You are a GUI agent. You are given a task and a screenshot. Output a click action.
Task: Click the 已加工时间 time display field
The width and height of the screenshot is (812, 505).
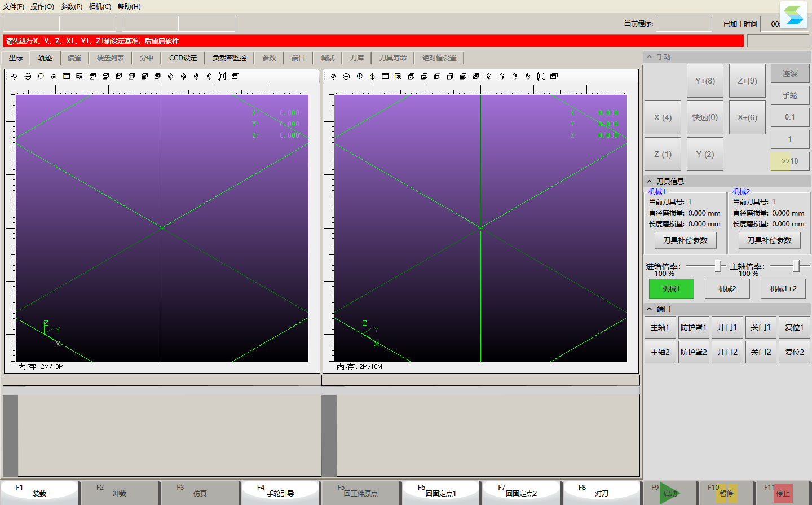(x=784, y=24)
